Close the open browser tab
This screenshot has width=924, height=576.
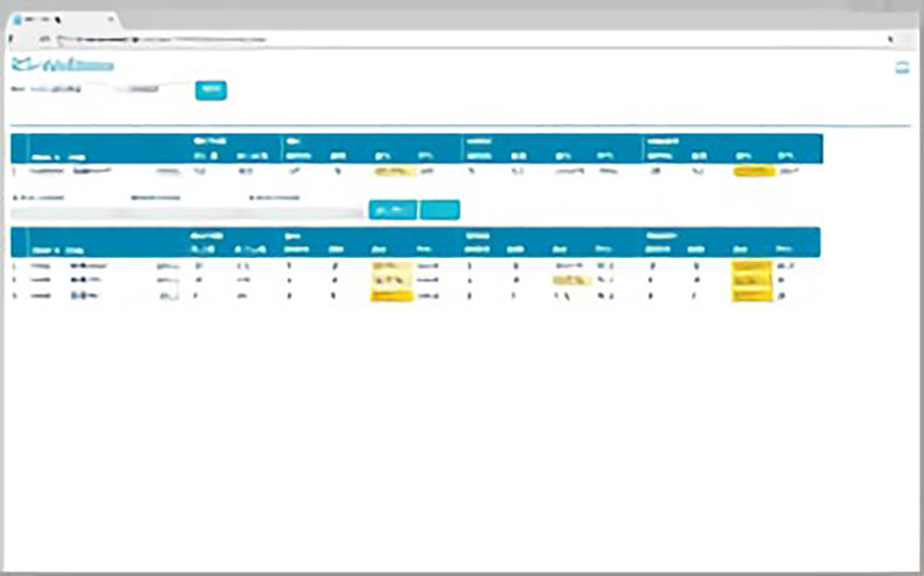[x=111, y=19]
